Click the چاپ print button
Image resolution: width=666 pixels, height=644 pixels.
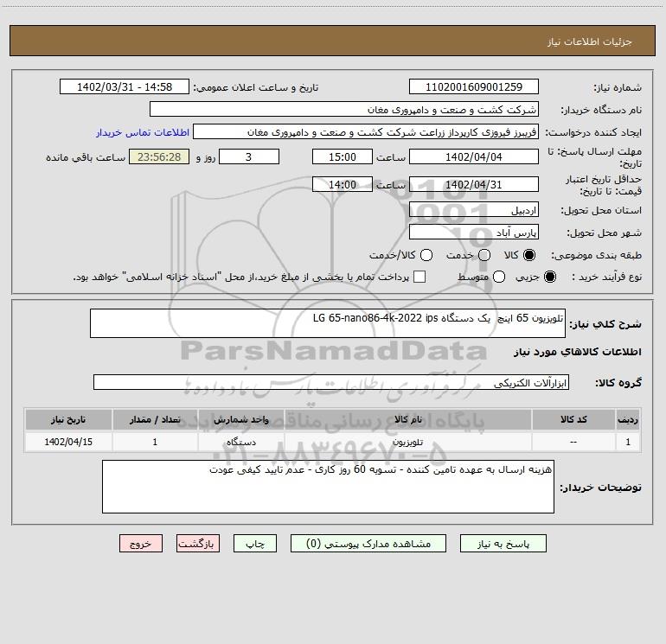[255, 544]
